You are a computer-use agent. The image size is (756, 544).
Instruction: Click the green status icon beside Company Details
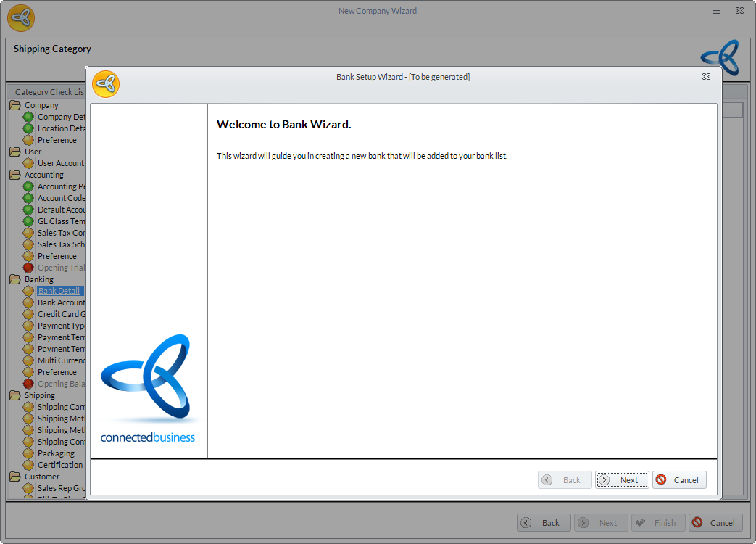[x=28, y=117]
